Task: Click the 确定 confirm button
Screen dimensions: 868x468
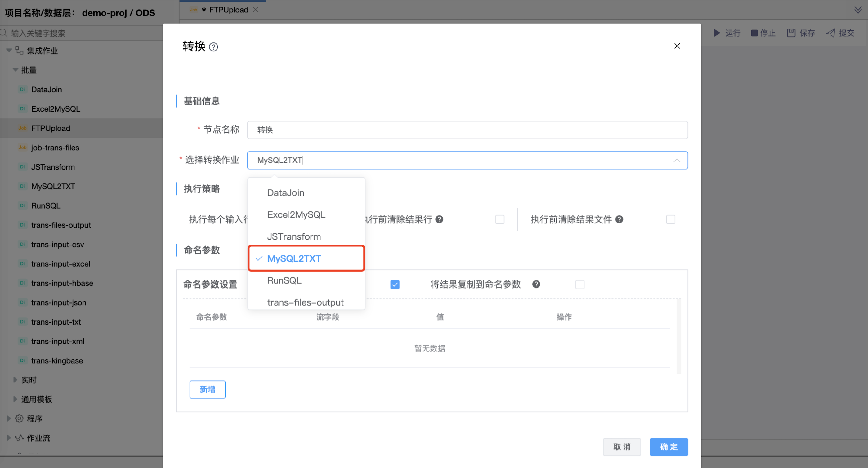Action: click(x=669, y=447)
